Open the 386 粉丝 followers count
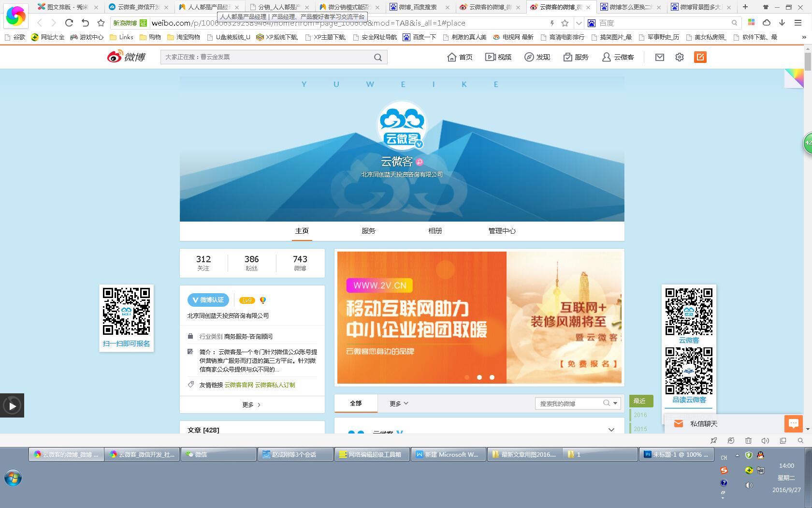Viewport: 812px width, 508px height. point(251,263)
